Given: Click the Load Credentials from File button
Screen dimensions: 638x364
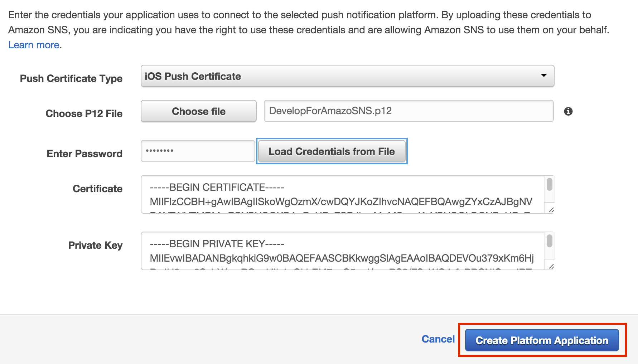Looking at the screenshot, I should [x=332, y=151].
